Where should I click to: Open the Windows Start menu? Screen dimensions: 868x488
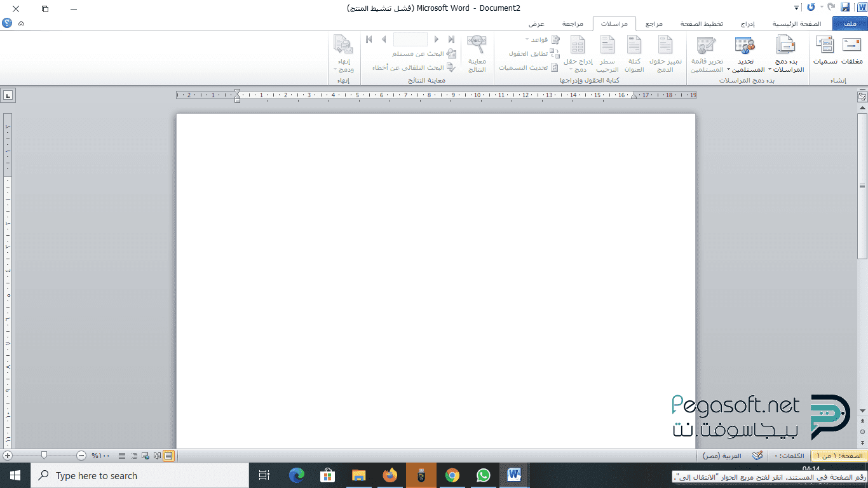tap(15, 475)
